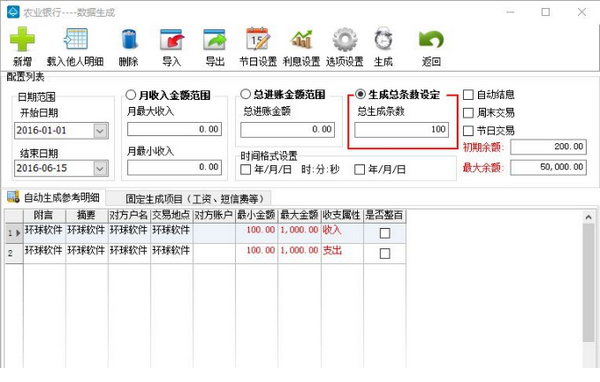Viewport: 600px width, 382px height.
Task: Select 月收入金额范围 radio button
Action: coord(130,95)
